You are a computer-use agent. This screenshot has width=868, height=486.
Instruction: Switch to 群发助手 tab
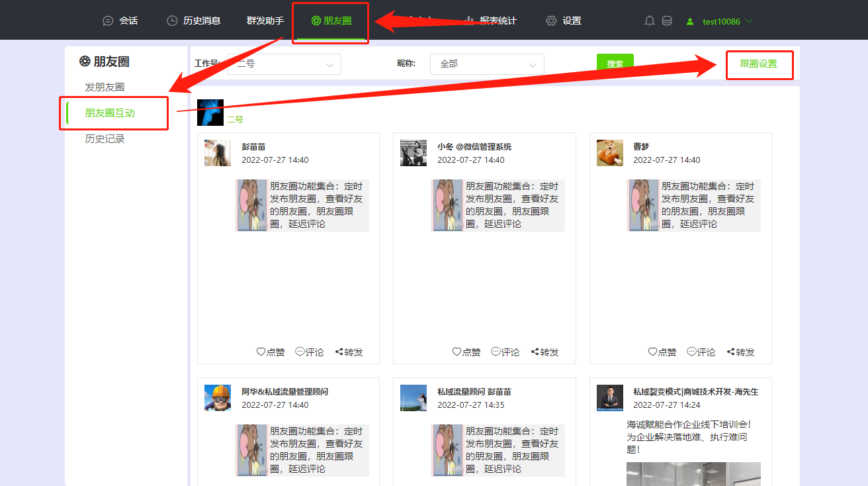point(265,21)
